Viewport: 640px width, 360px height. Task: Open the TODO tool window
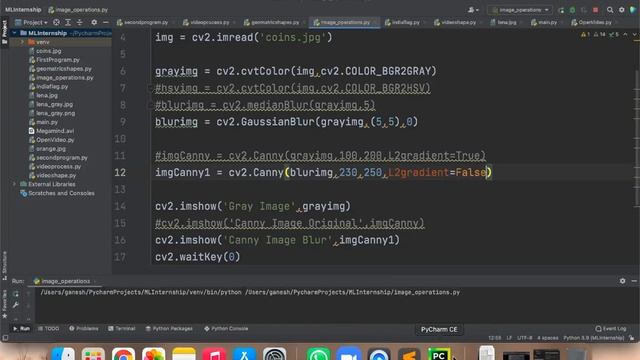coord(49,329)
